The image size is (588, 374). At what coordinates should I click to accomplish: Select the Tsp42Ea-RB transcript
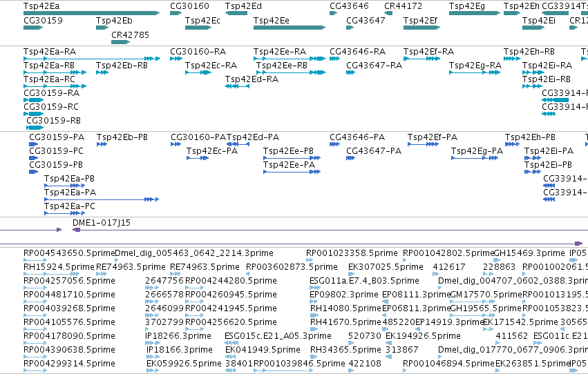(55, 72)
